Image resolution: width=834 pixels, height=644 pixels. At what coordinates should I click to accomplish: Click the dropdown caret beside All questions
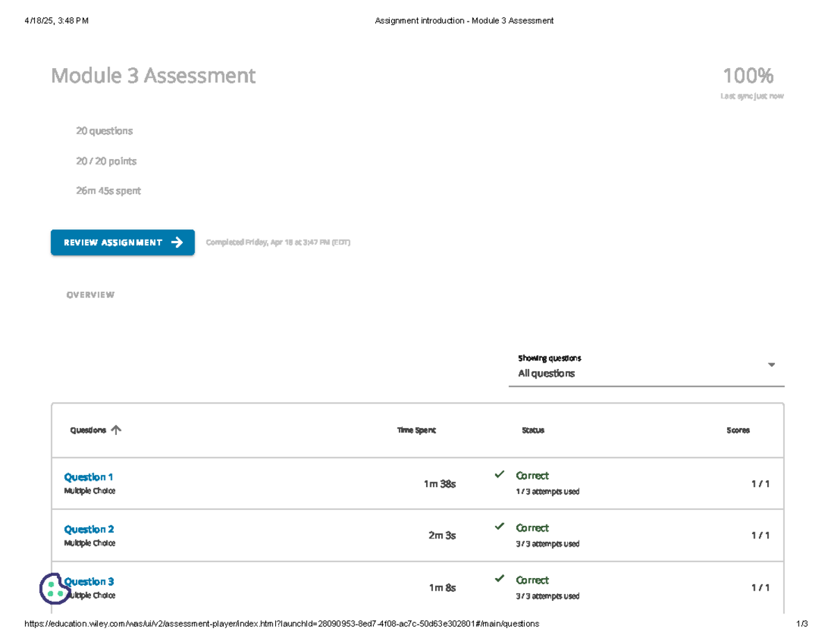771,364
